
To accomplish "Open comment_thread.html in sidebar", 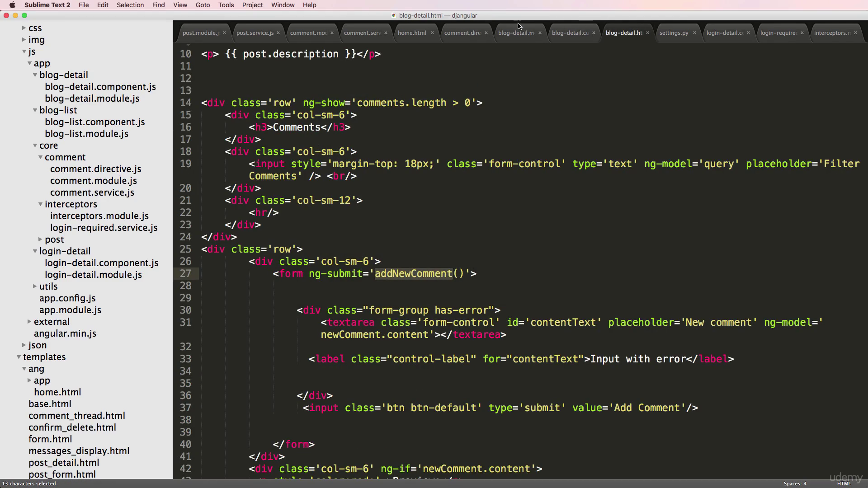I will 77,416.
